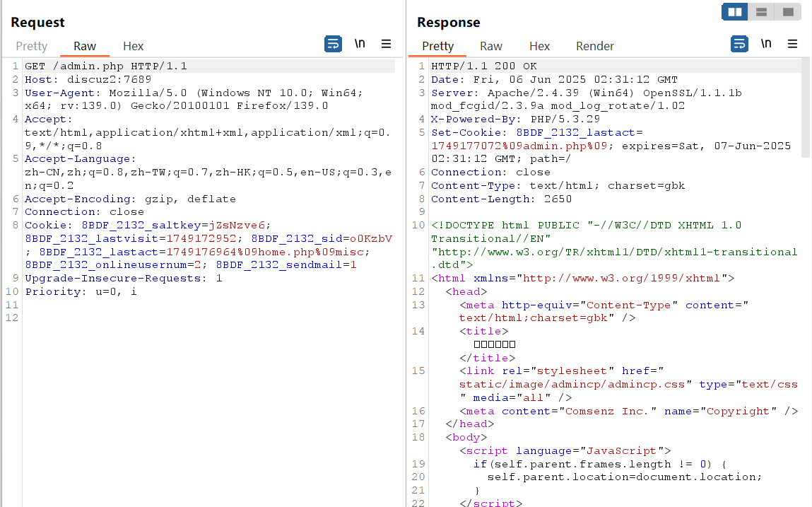Image resolution: width=812 pixels, height=507 pixels.
Task: Click the script language="JavaScript" tag
Action: tap(565, 451)
